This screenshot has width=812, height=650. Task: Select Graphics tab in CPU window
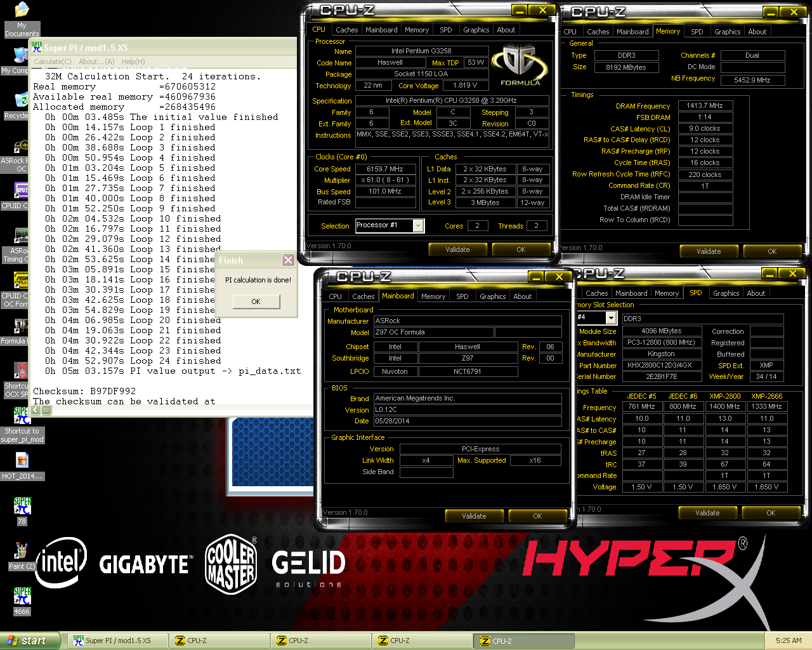(476, 30)
